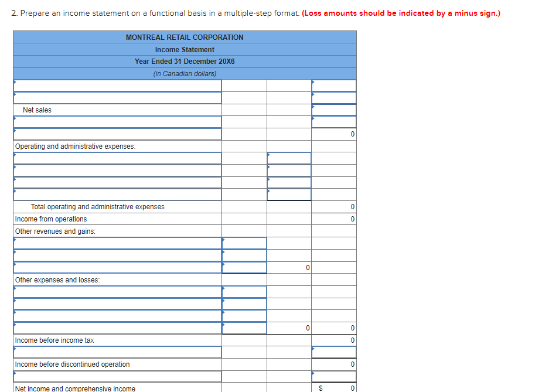
Task: Select the fourth expense amount box under Operating expenses
Action: (289, 195)
